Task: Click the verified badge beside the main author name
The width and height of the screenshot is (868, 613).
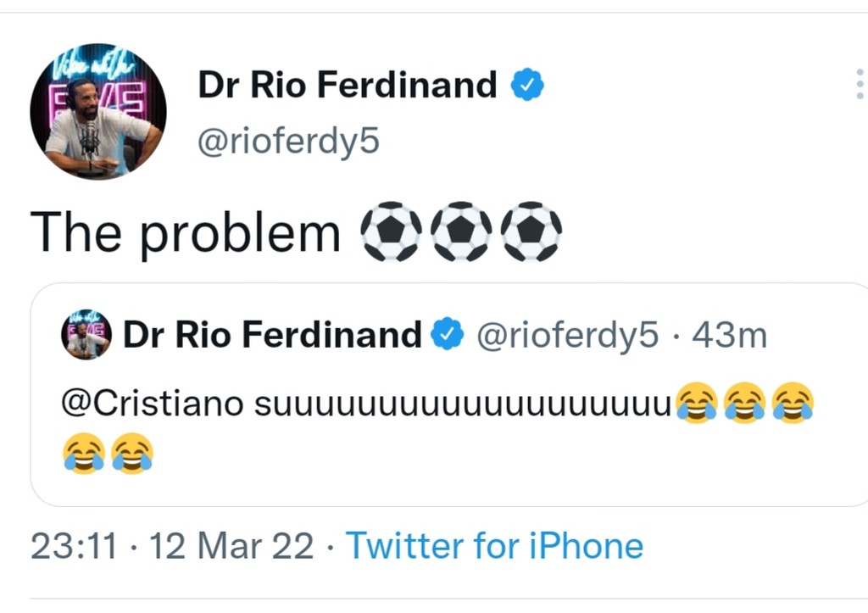Action: (x=526, y=85)
